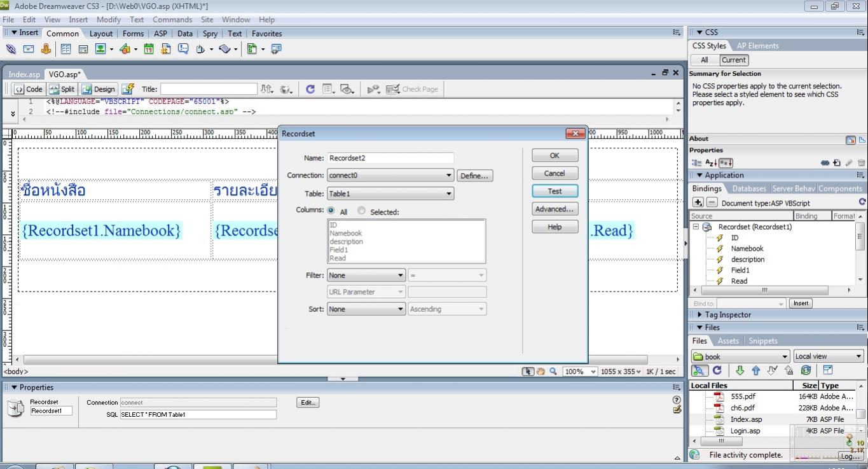Image resolution: width=868 pixels, height=469 pixels.
Task: Expand Files panel to show sites
Action: point(828,370)
